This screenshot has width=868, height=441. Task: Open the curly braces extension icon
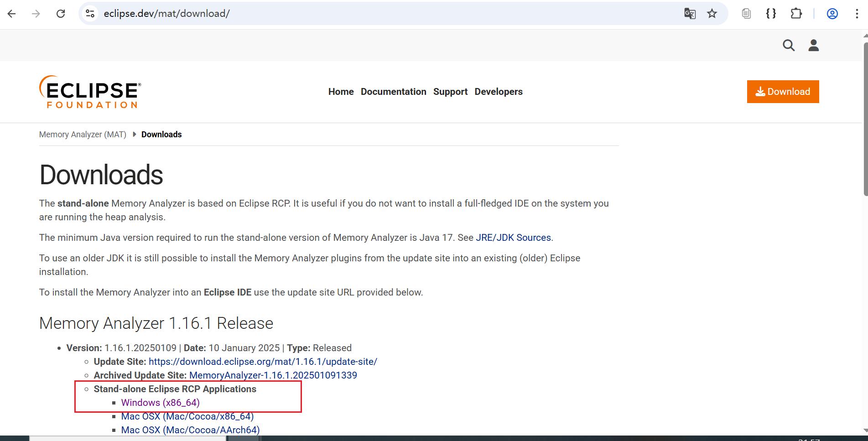[771, 14]
